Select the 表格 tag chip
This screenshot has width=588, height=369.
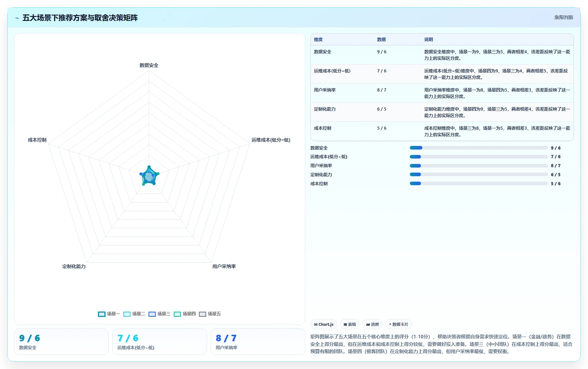coord(350,324)
